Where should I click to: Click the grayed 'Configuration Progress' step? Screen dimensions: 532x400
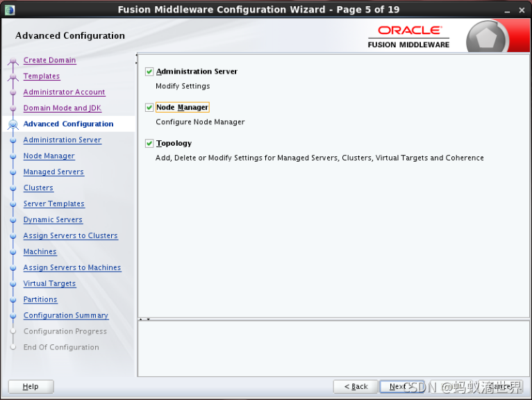tap(65, 331)
